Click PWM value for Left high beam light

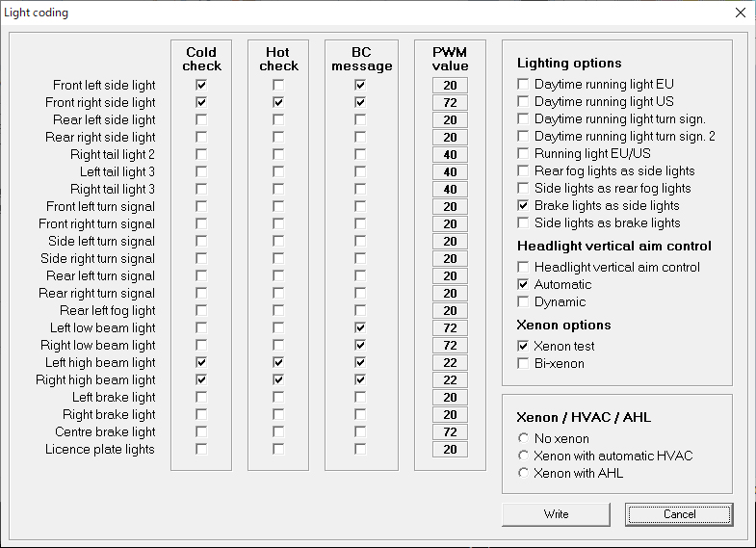coord(450,363)
